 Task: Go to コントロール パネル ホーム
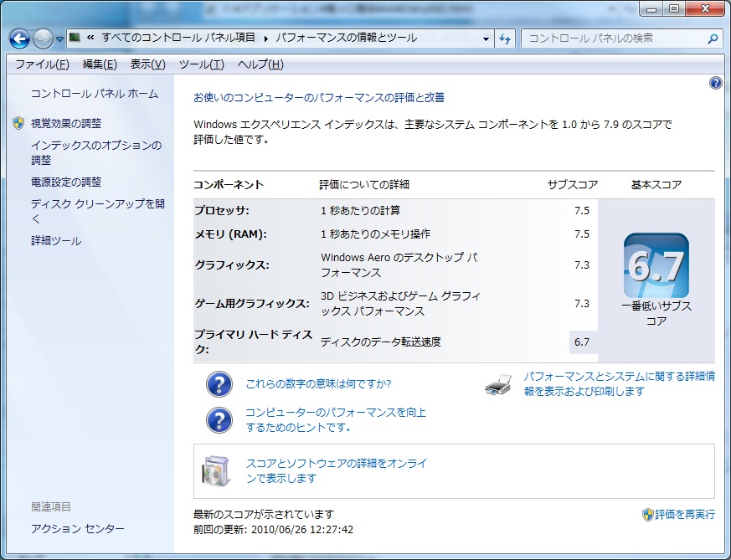tap(95, 94)
